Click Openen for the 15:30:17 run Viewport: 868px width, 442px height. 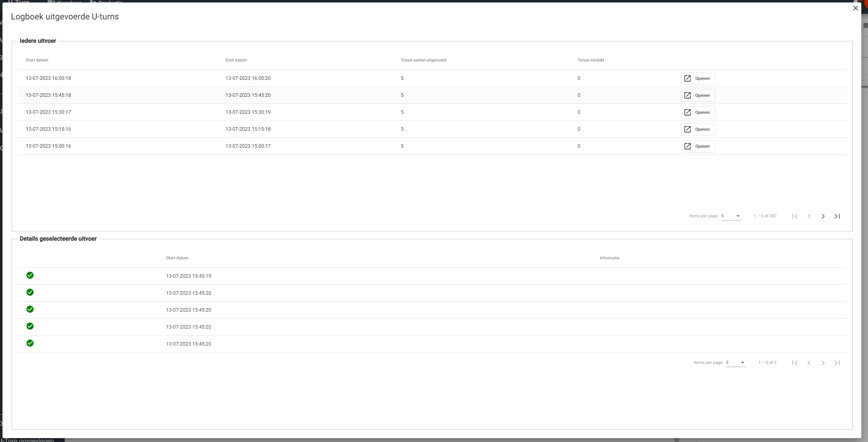pyautogui.click(x=698, y=112)
